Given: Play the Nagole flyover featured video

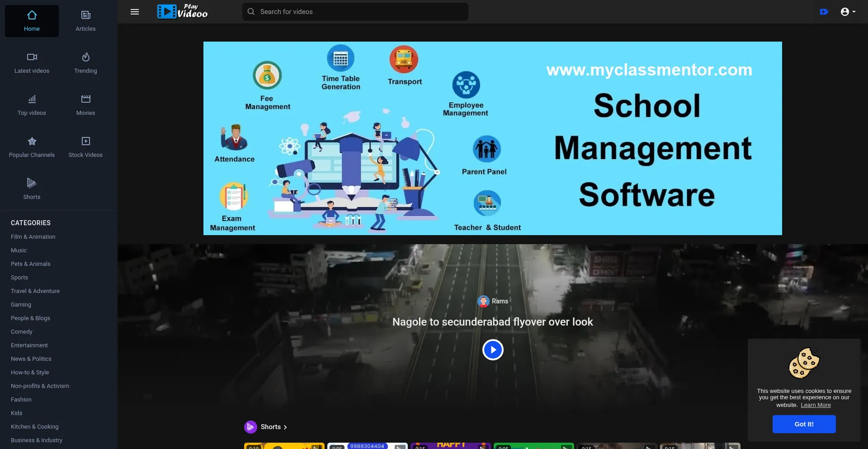Looking at the screenshot, I should point(493,350).
